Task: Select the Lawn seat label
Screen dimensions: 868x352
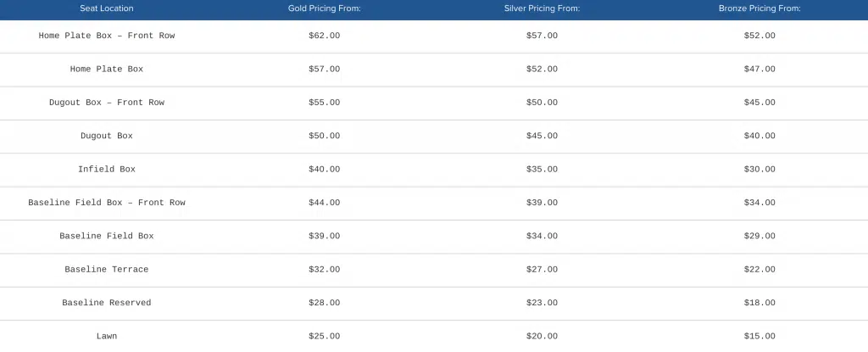Action: (107, 337)
